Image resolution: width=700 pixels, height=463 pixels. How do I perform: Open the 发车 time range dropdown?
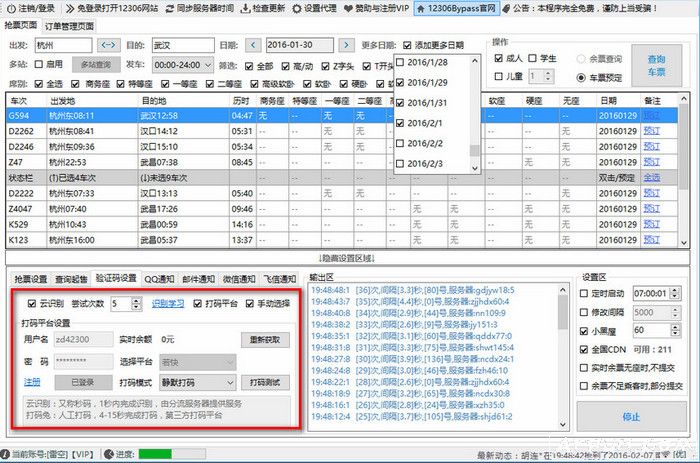coord(183,65)
